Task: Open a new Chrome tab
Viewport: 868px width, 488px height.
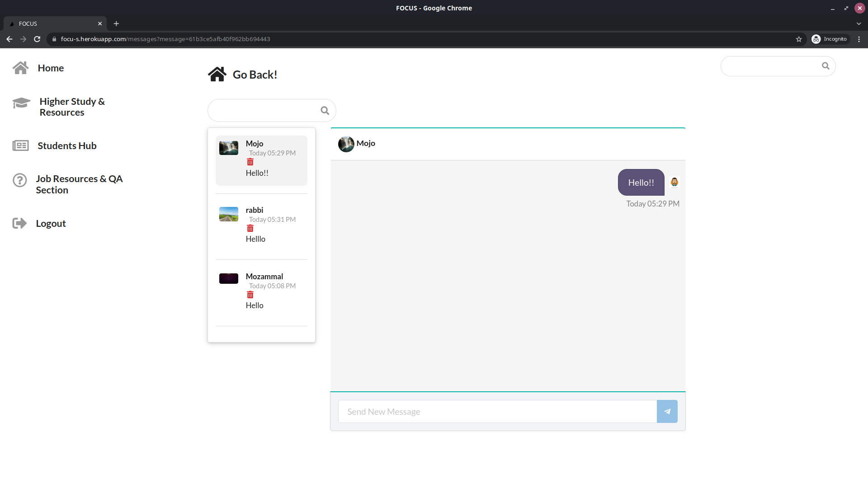Action: tap(116, 23)
